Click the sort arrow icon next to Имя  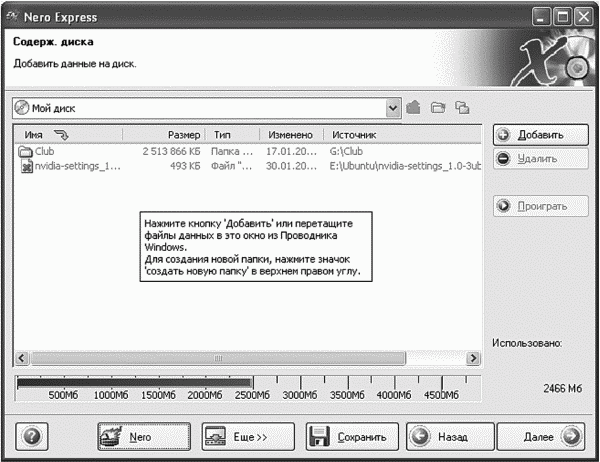click(x=61, y=135)
